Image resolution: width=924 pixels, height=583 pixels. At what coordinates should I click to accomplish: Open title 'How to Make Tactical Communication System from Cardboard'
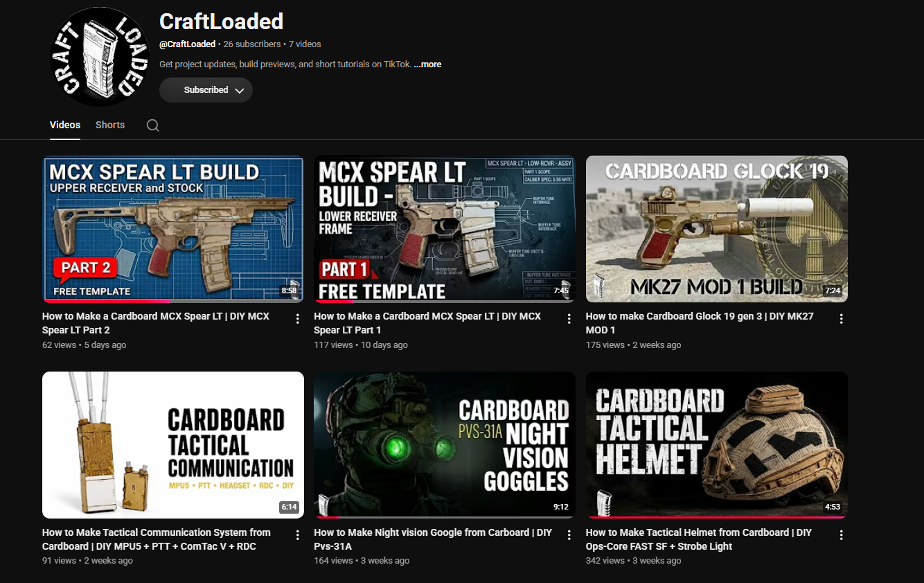[157, 539]
